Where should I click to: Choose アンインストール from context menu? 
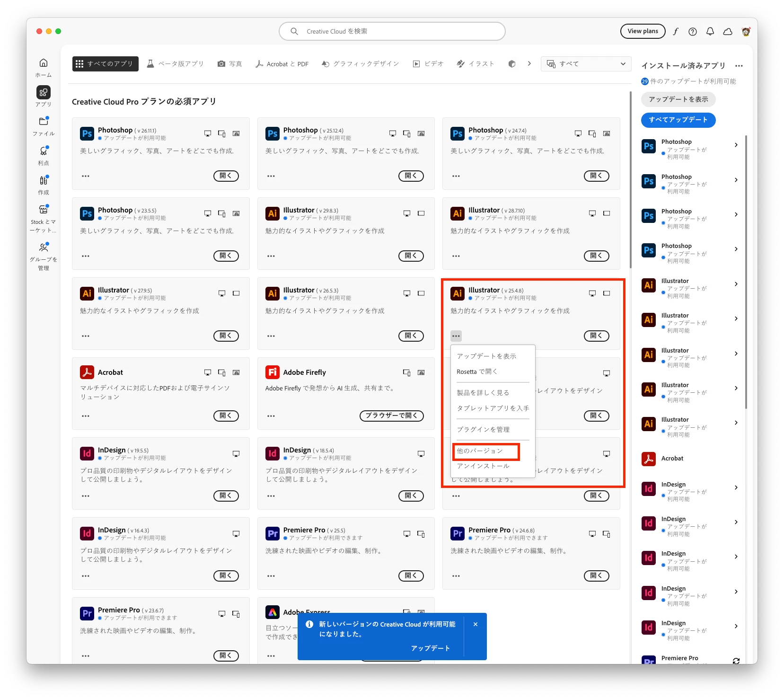[x=483, y=466]
